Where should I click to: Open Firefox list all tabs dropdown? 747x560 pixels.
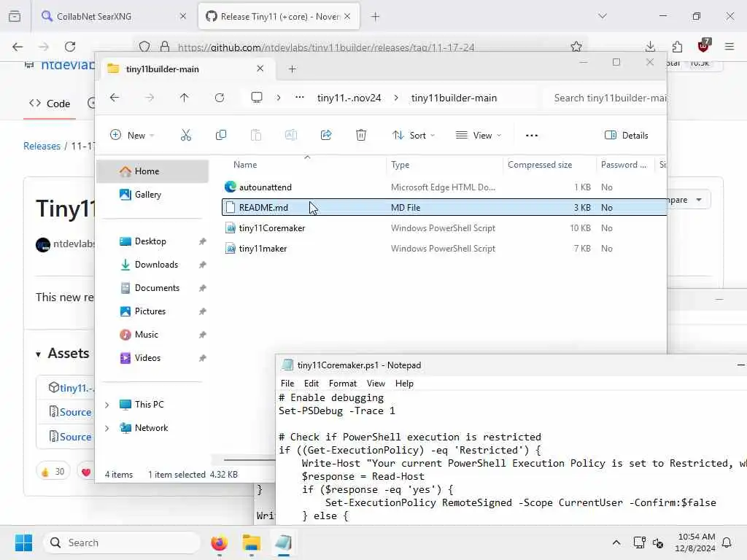click(603, 17)
